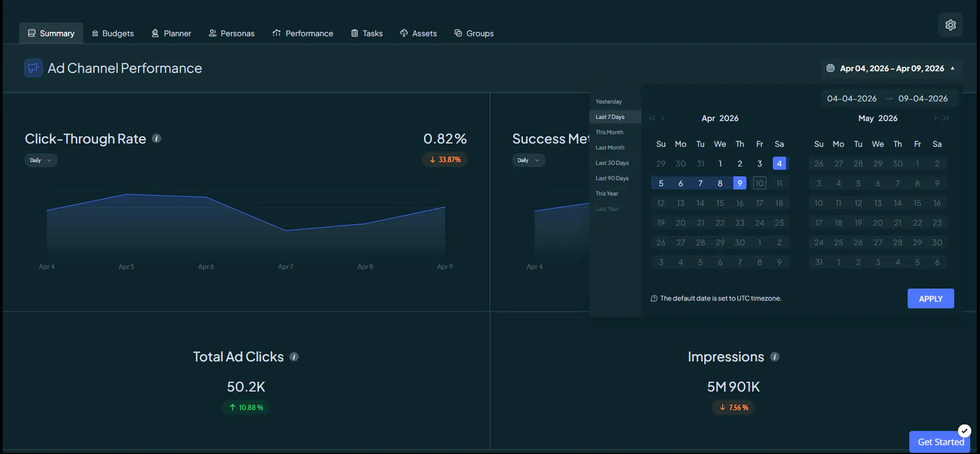Go to next year in calendar
The height and width of the screenshot is (454, 980).
point(946,118)
